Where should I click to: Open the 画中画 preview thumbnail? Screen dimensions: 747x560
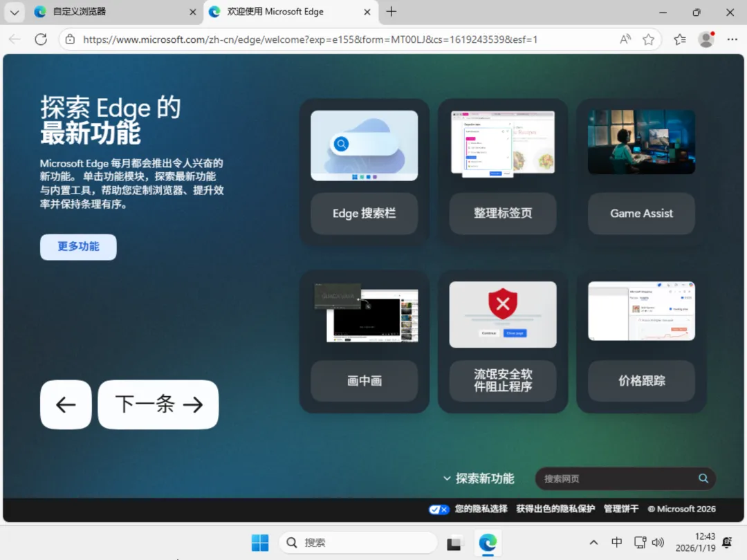pyautogui.click(x=366, y=312)
